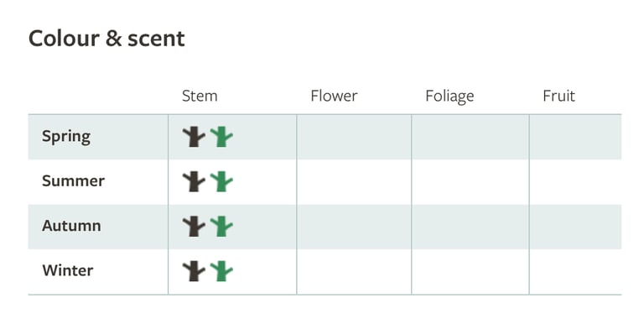
Task: Click the empty Winter Fruit cell
Action: 575,271
